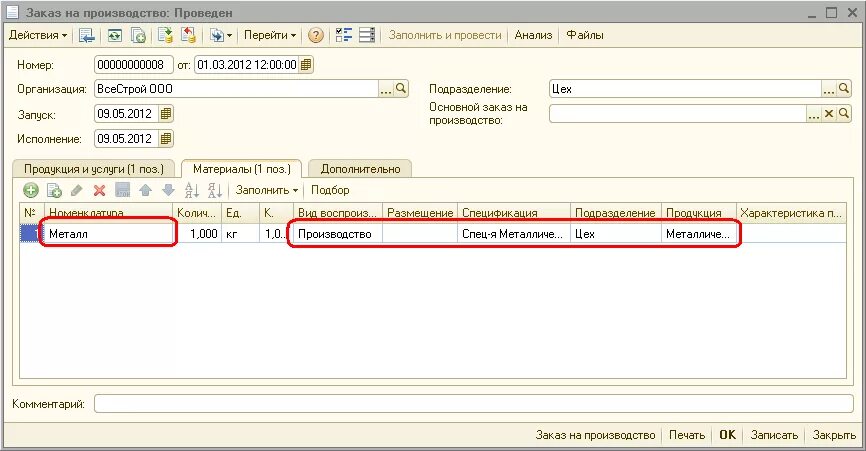Image resolution: width=866 pixels, height=451 pixels.
Task: Click the find-in-list icon after Действия
Action: coord(87,35)
